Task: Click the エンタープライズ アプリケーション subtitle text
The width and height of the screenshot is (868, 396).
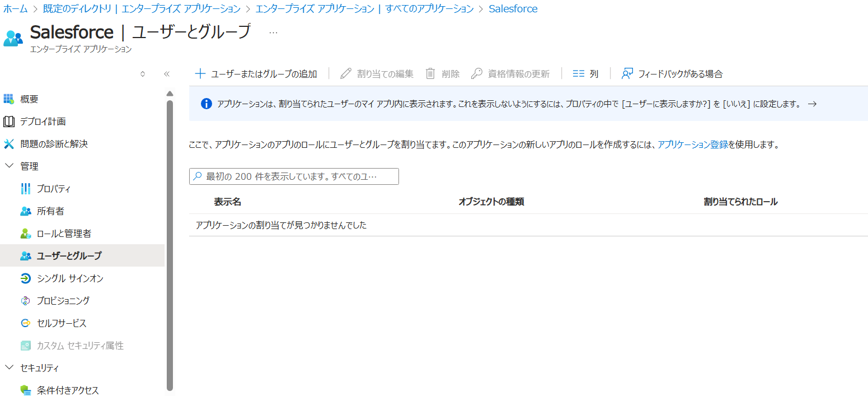Action: coord(81,49)
